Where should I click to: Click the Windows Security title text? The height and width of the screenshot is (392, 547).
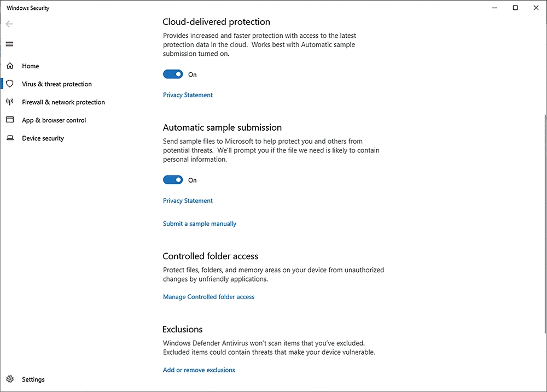(28, 8)
